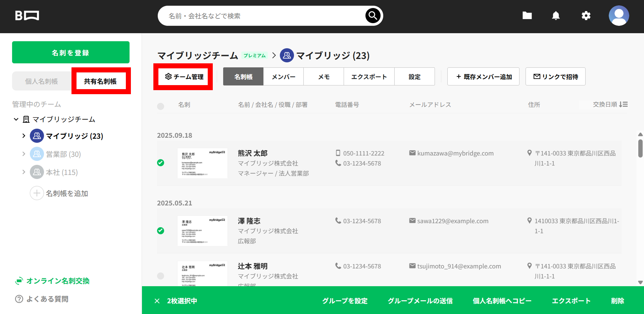Click the 本社 group icon

pyautogui.click(x=37, y=172)
